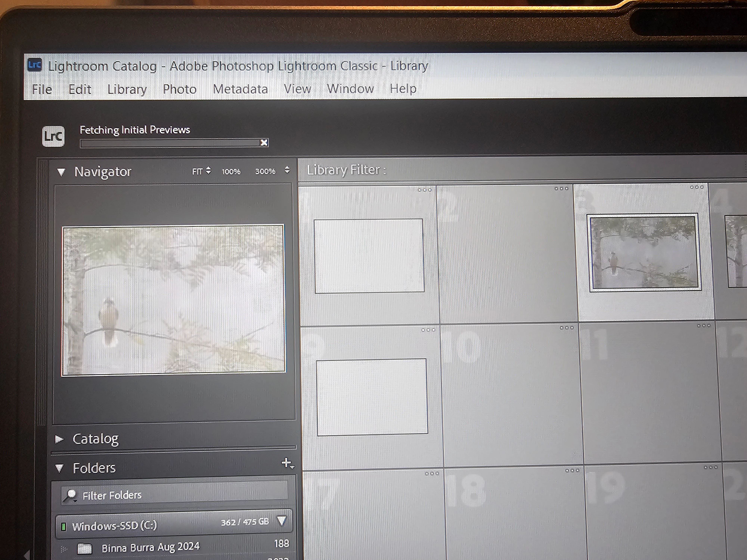
Task: Click the Windows-SSD volume status indicator
Action: pyautogui.click(x=63, y=527)
